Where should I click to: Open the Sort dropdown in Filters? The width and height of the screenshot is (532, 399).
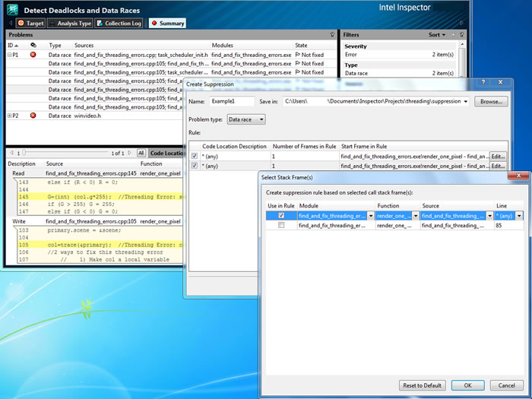click(x=437, y=35)
